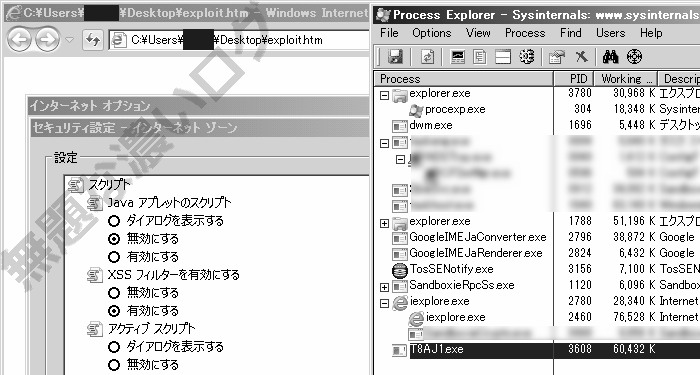Open the Users menu
This screenshot has width=700, height=375.
click(610, 33)
